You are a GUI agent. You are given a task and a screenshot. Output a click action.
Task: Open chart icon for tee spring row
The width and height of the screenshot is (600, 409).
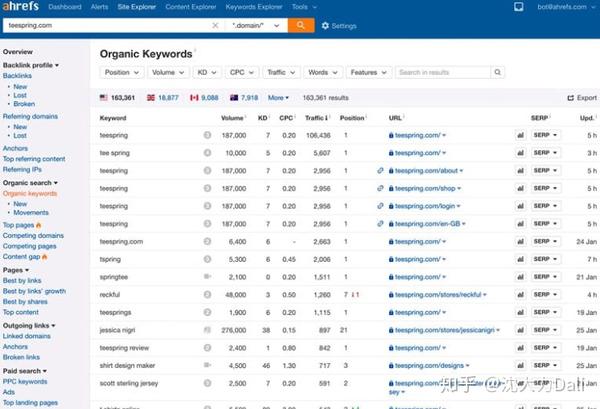[x=520, y=153]
